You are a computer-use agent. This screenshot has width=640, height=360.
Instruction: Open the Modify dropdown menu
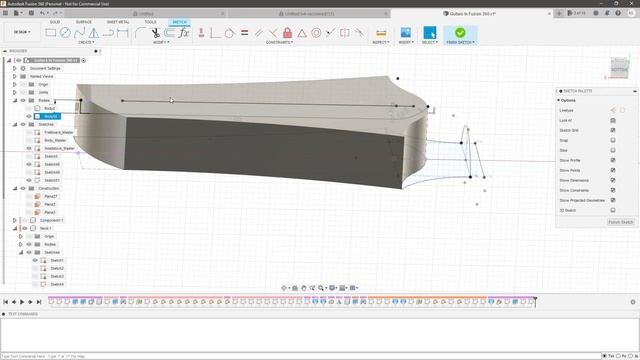click(x=161, y=42)
